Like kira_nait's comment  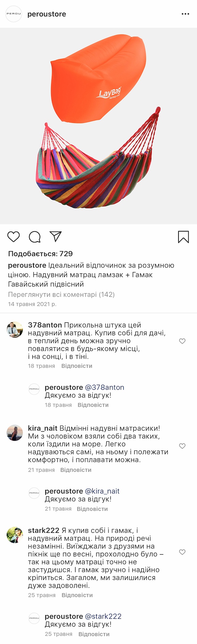[182, 446]
